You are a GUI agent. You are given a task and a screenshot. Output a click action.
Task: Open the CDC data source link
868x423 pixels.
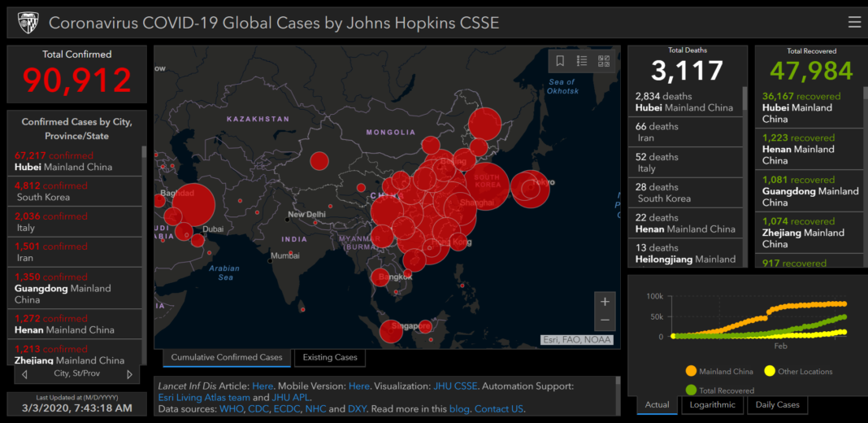257,409
